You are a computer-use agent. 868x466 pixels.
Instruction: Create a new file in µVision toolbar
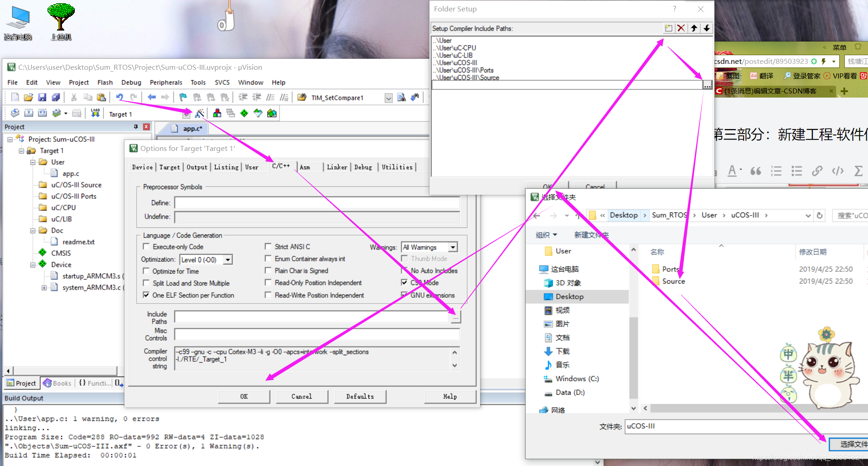(x=15, y=97)
